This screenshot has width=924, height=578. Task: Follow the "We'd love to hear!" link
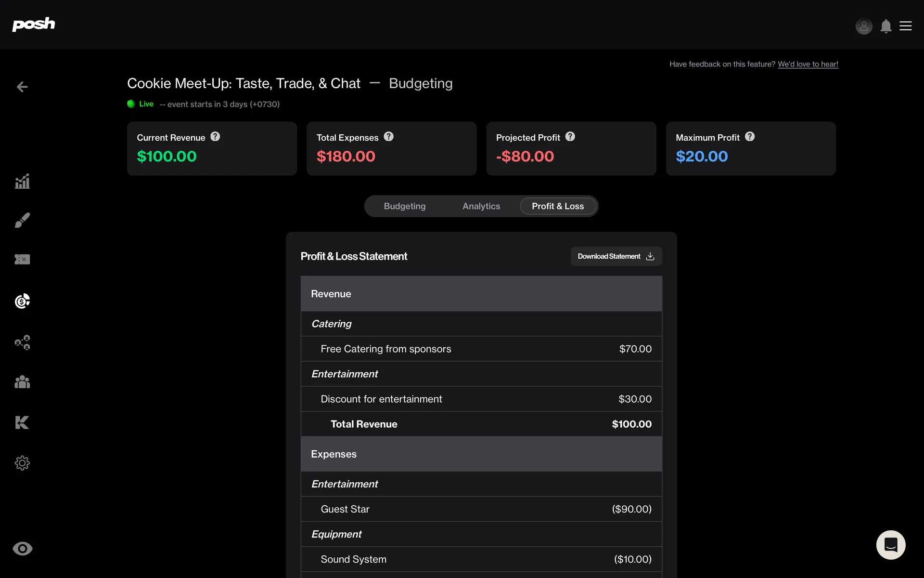tap(808, 64)
